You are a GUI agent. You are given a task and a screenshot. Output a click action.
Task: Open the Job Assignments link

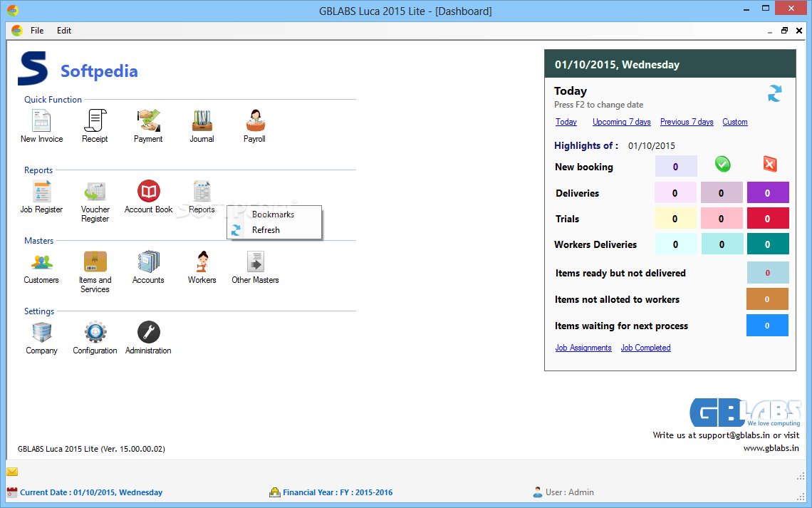[x=583, y=348]
